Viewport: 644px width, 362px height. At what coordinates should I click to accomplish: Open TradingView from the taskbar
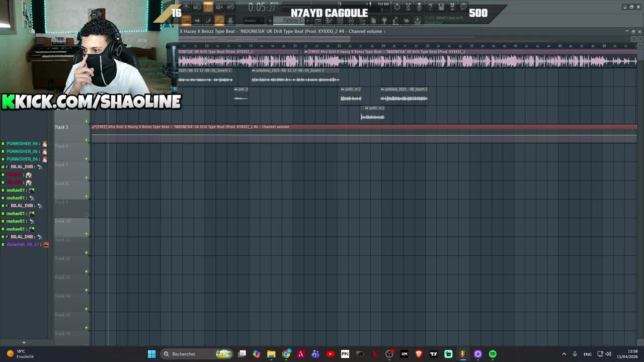[433, 354]
